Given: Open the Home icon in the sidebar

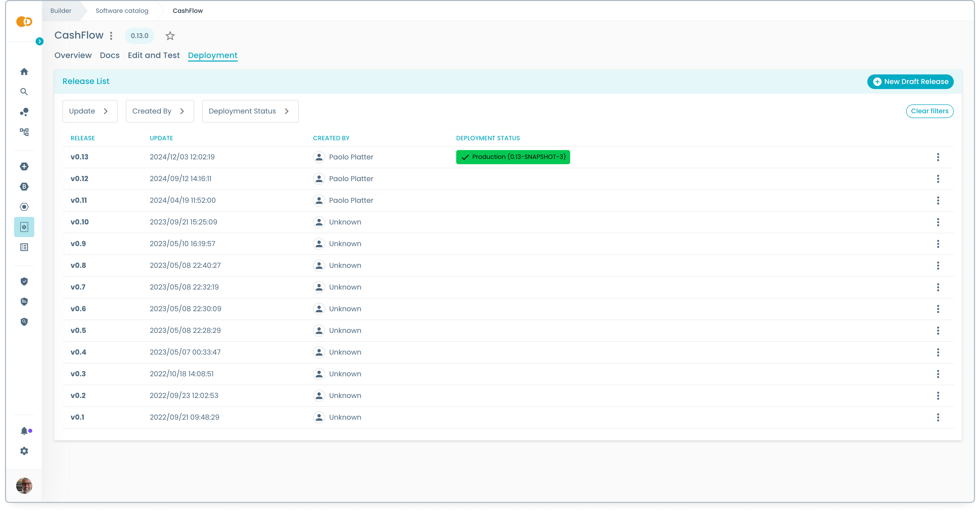Looking at the screenshot, I should click(24, 72).
